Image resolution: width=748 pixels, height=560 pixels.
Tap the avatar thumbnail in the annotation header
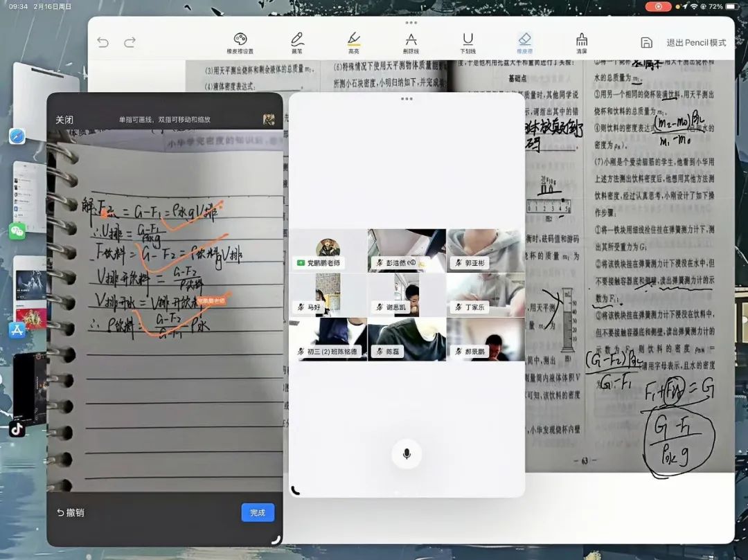[x=269, y=120]
